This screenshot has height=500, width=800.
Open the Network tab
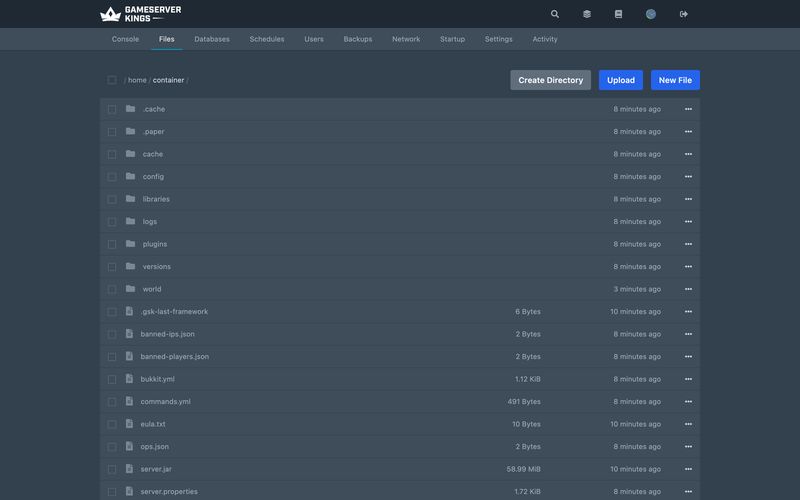406,39
